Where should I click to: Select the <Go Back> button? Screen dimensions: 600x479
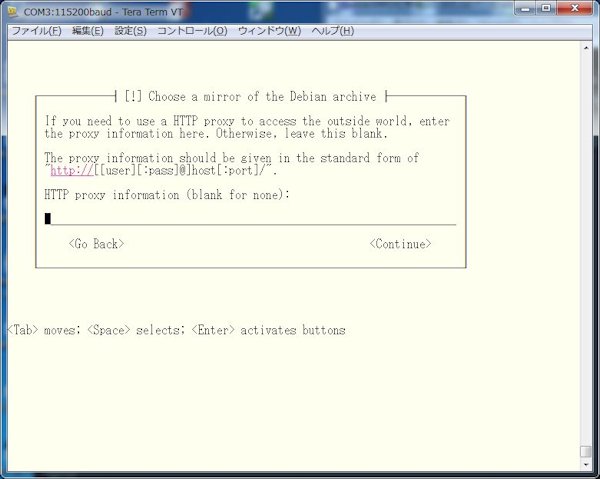point(96,244)
